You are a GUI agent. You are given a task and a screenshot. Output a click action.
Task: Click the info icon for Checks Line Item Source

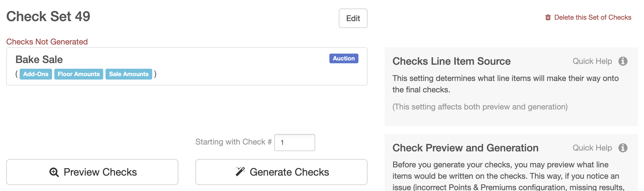point(623,61)
